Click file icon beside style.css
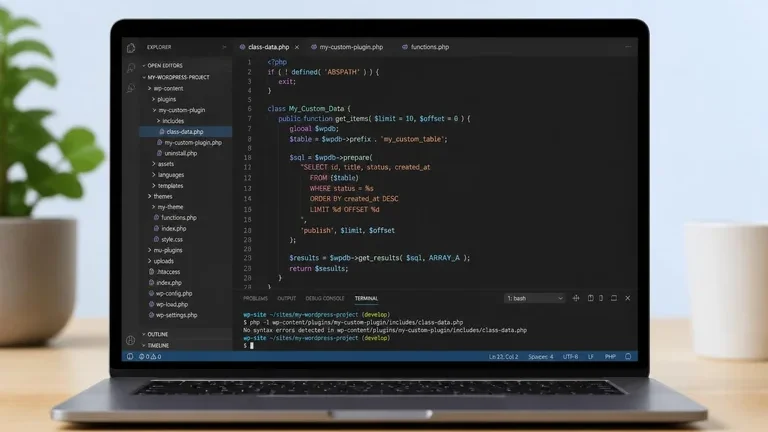The height and width of the screenshot is (432, 768). [x=156, y=239]
